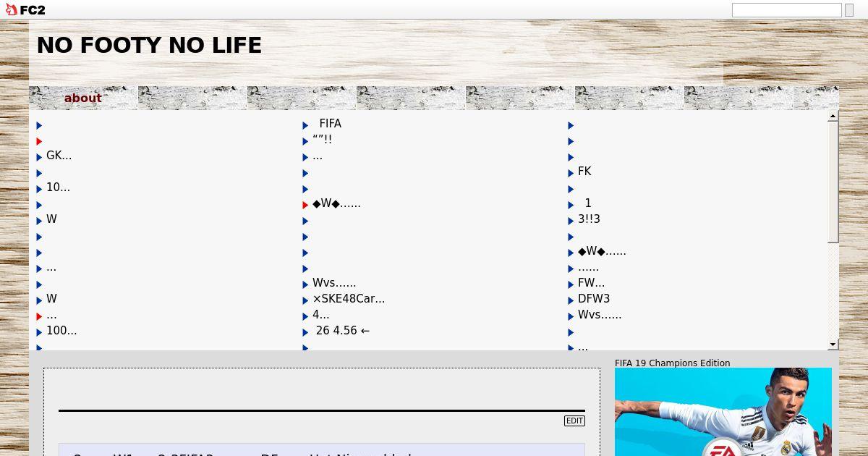Click the blue arrow beside 4...
The height and width of the screenshot is (456, 868).
pyautogui.click(x=305, y=316)
